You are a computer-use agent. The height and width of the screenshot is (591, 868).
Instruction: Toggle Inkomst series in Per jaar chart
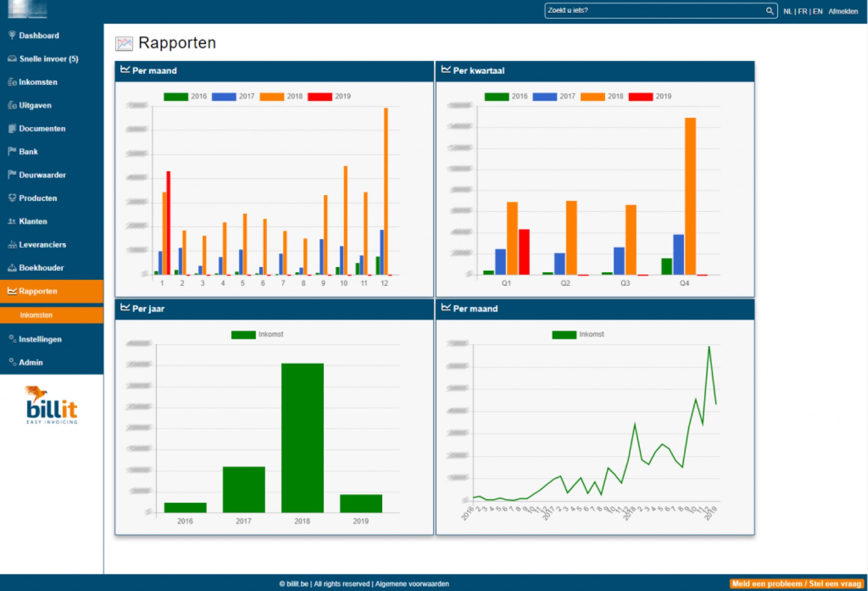pos(243,334)
